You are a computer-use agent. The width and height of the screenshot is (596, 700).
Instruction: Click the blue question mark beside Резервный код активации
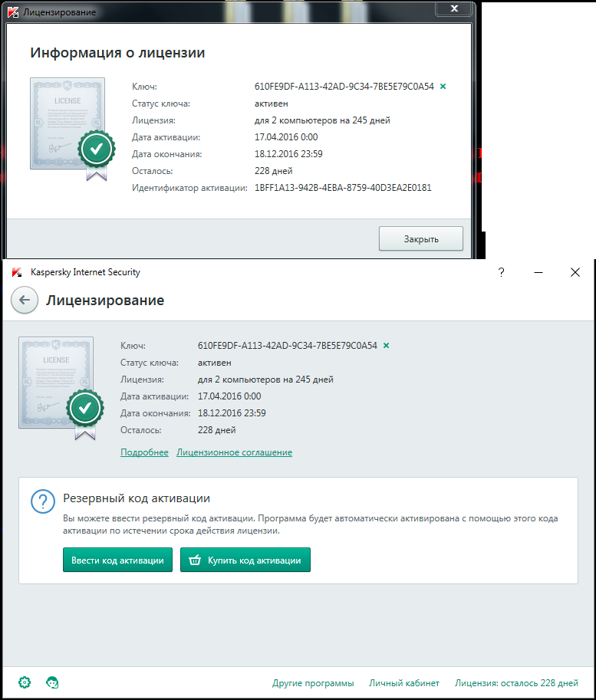[x=43, y=501]
